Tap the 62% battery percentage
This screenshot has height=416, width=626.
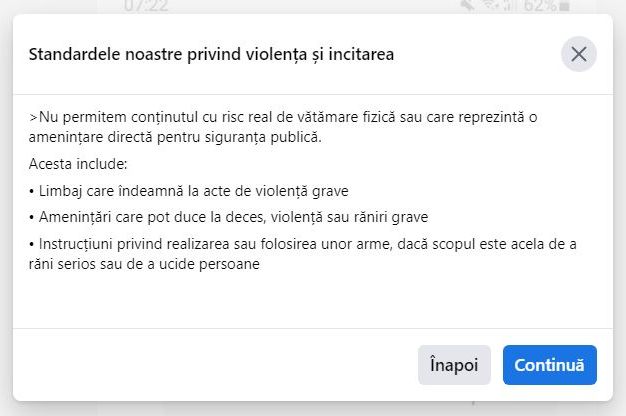coord(541,5)
